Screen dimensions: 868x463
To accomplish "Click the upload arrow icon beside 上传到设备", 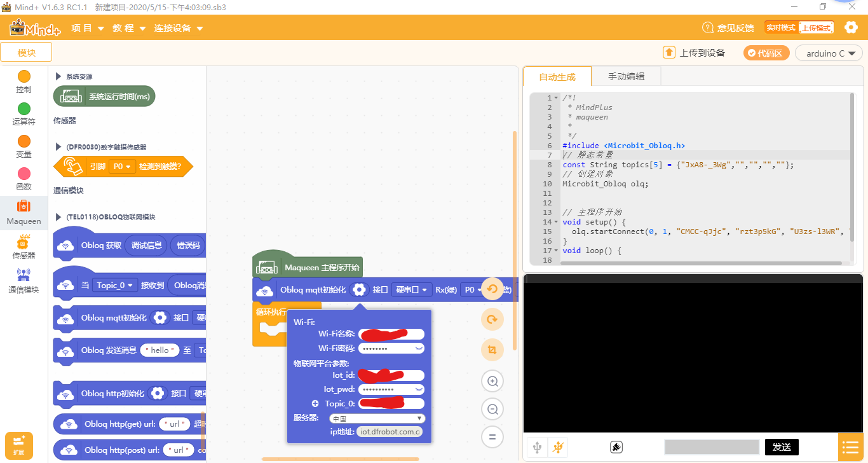I will 669,52.
